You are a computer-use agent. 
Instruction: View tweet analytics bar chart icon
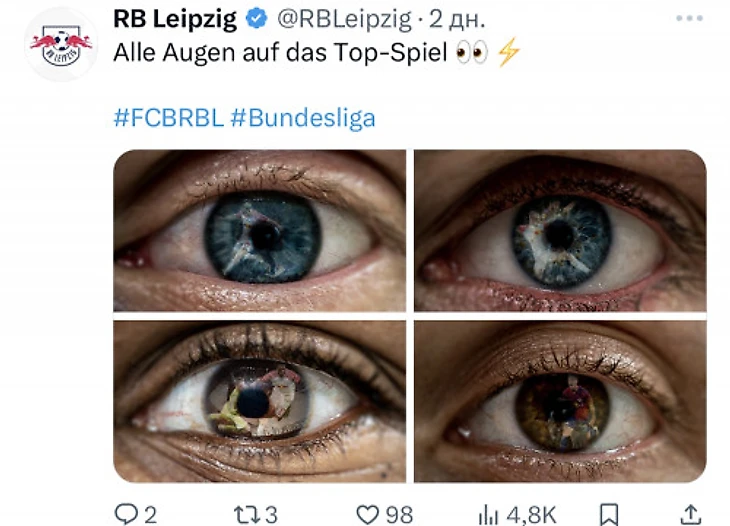tap(489, 515)
